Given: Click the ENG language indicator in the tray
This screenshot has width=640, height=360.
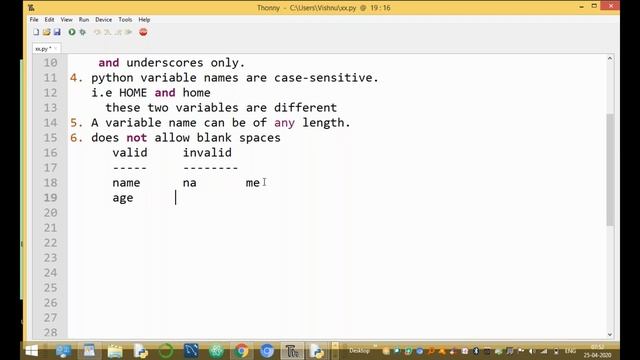Looking at the screenshot, I should click(570, 351).
